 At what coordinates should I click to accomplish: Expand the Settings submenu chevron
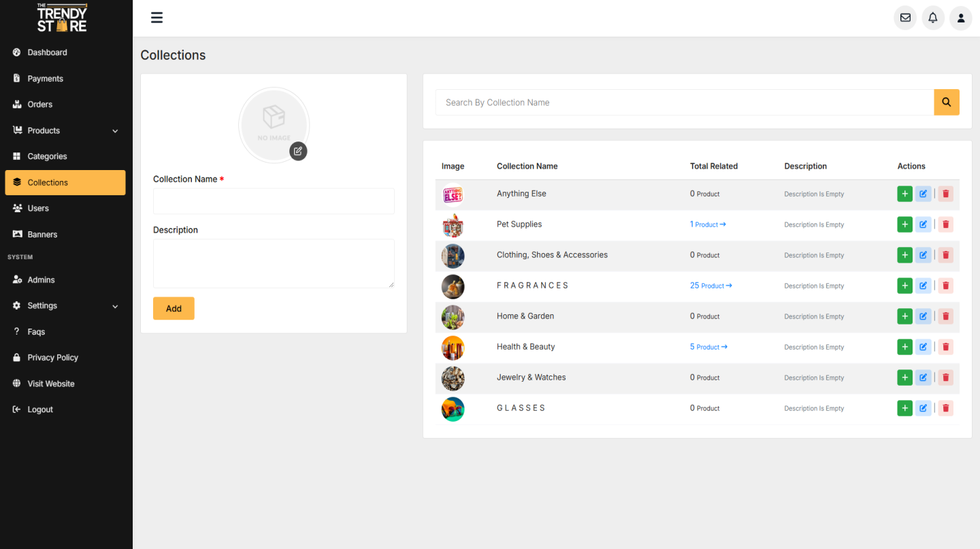coord(115,306)
